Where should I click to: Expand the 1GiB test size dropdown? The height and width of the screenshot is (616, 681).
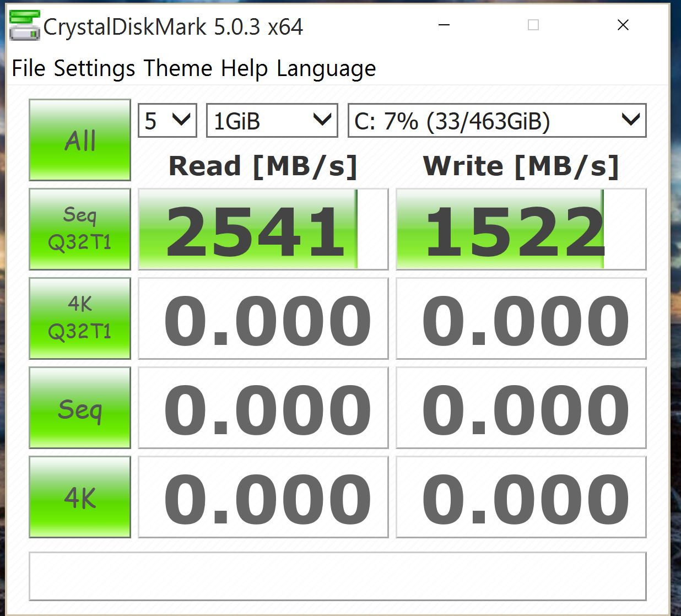(x=272, y=121)
